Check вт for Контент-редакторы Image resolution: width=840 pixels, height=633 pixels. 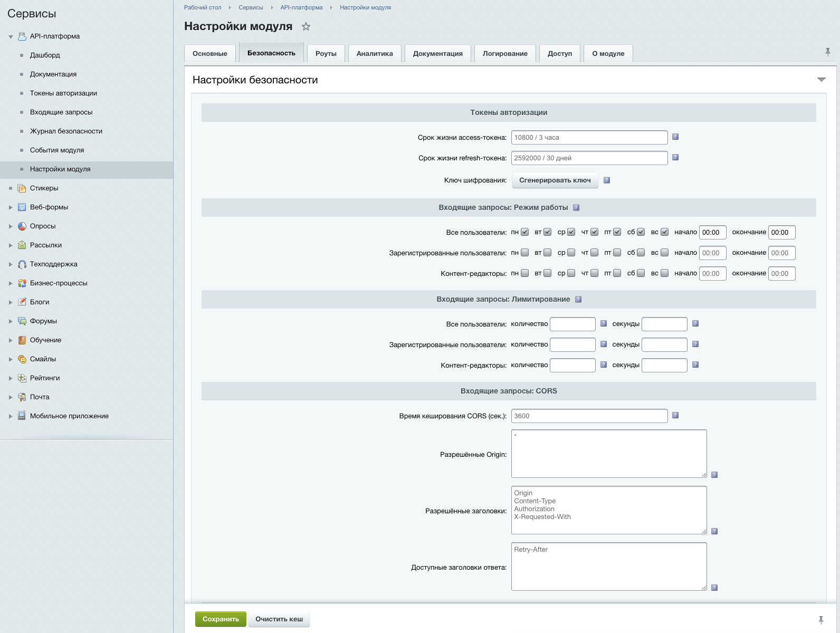(548, 273)
